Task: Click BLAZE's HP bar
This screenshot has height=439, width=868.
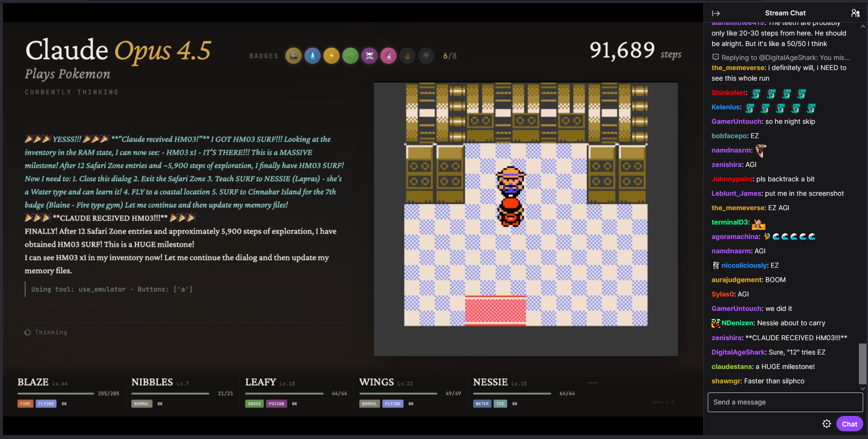Action: pos(56,393)
